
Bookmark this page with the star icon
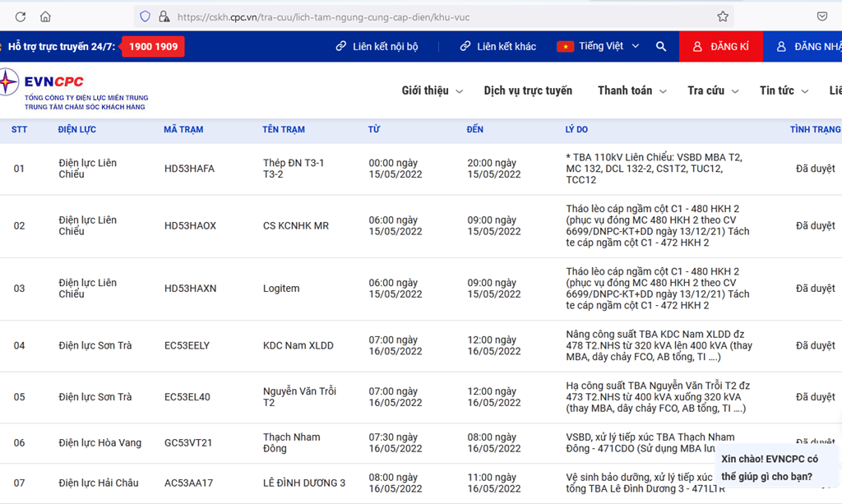click(723, 16)
